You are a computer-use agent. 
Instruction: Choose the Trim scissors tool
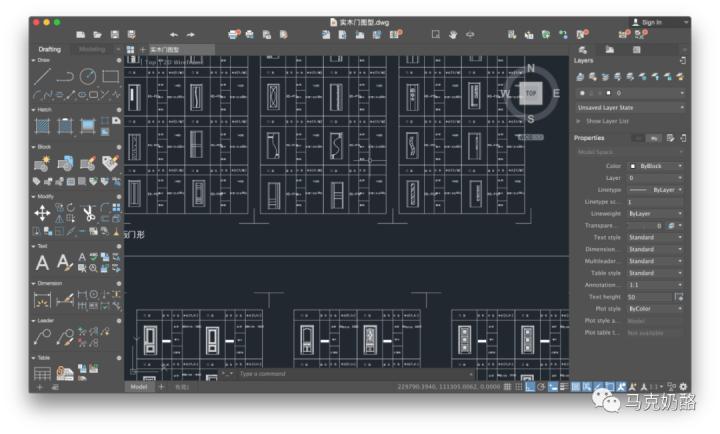88,213
